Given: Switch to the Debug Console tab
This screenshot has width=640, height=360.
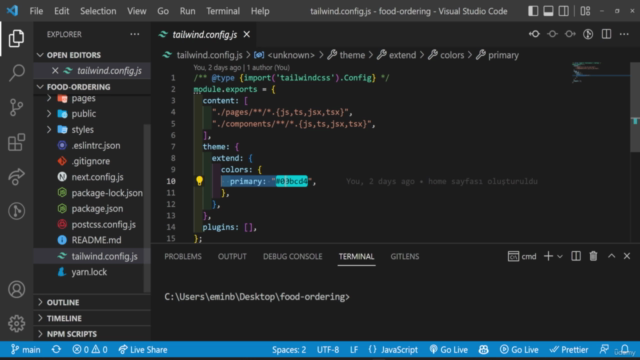Looking at the screenshot, I should pos(292,256).
